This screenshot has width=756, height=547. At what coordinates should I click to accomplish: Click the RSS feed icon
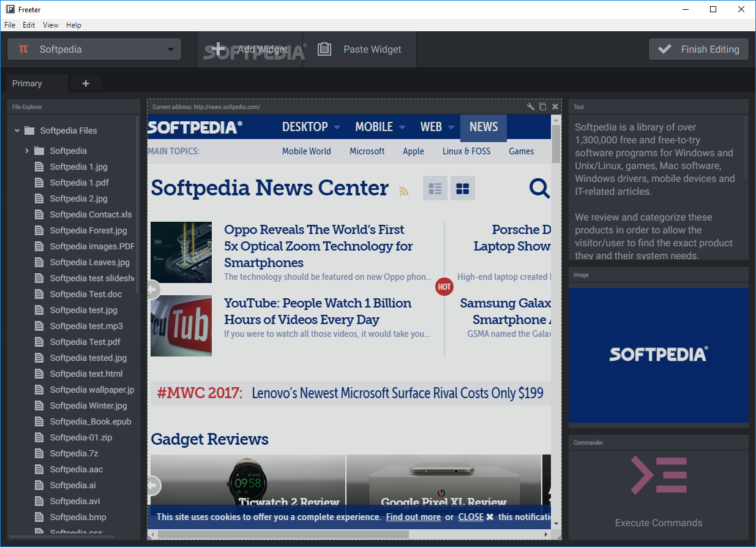[x=403, y=191]
